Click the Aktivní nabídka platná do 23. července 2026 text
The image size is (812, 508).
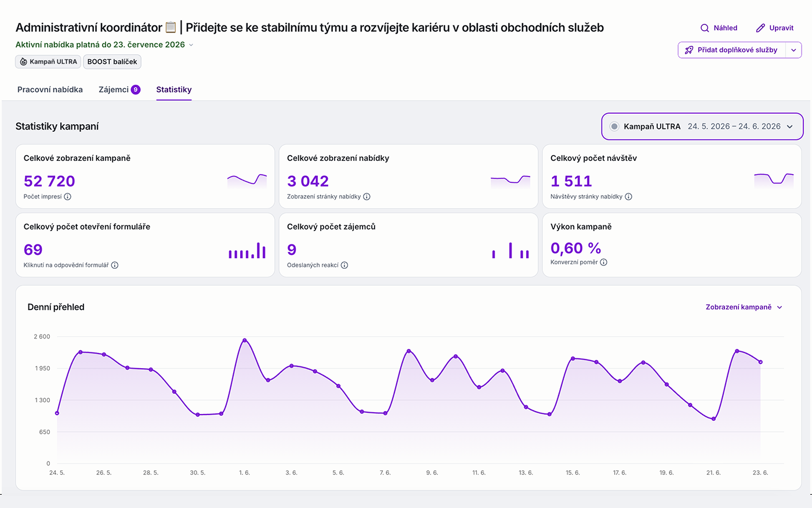tap(100, 45)
